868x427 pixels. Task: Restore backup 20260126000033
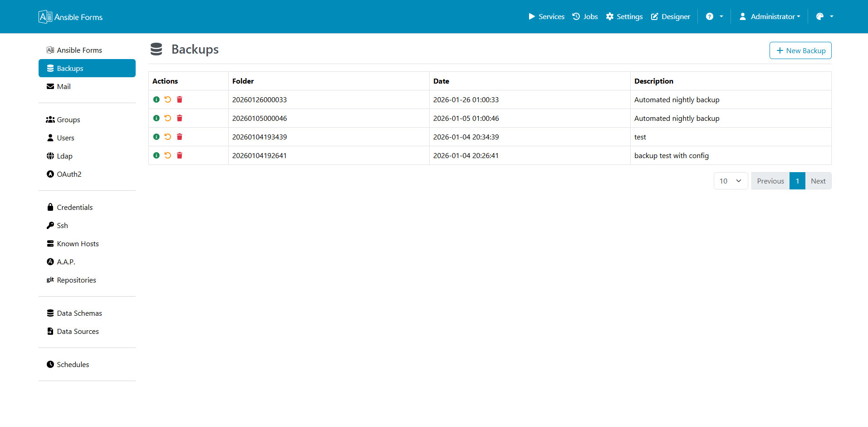tap(168, 99)
